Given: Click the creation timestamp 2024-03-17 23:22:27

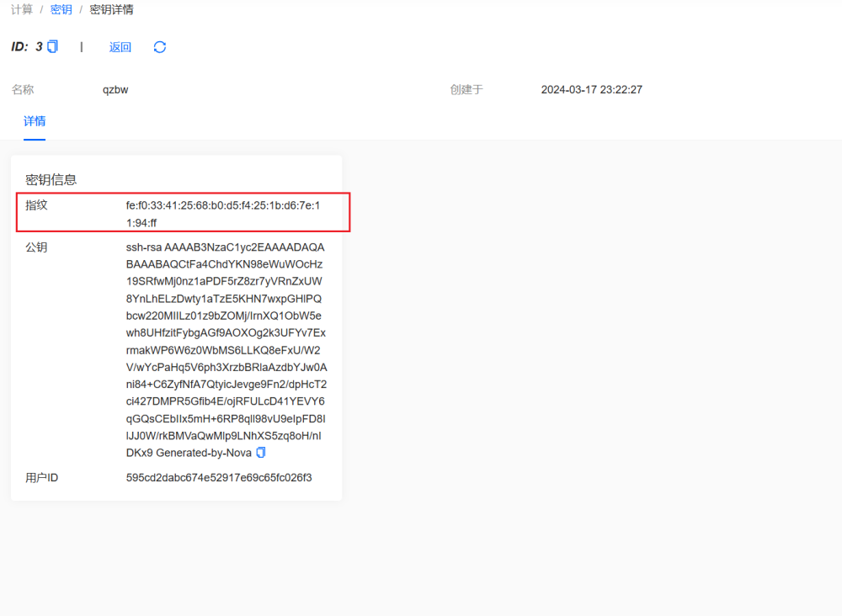Looking at the screenshot, I should coord(591,89).
